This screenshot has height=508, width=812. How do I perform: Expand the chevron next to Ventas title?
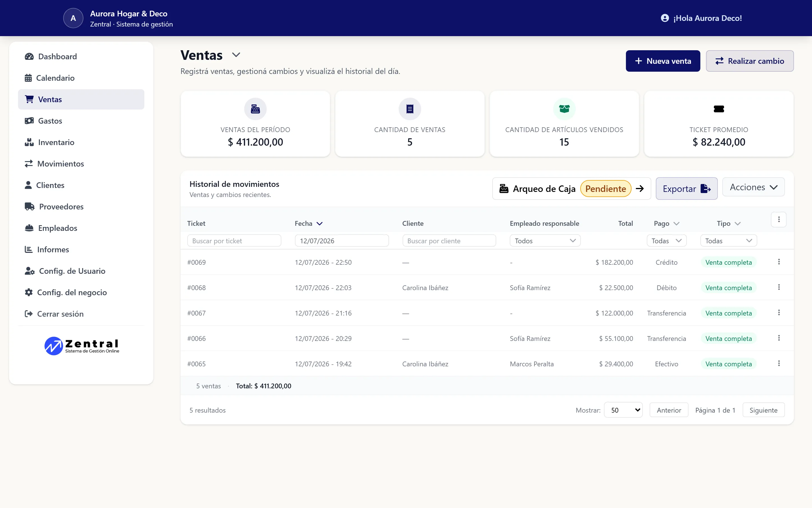[x=236, y=55]
